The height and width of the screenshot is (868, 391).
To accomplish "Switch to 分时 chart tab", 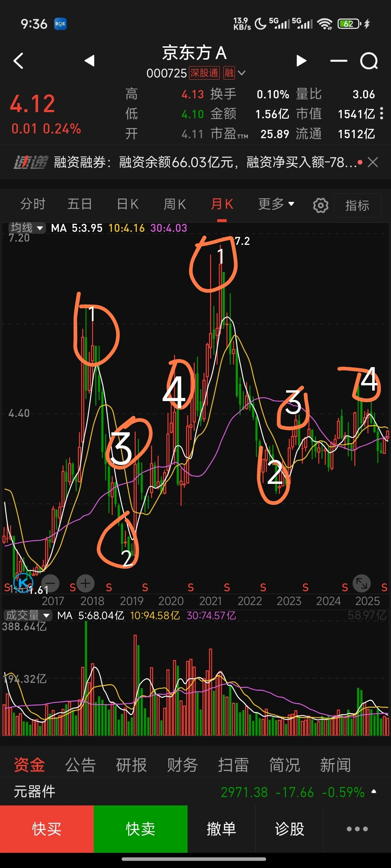I will tap(33, 204).
